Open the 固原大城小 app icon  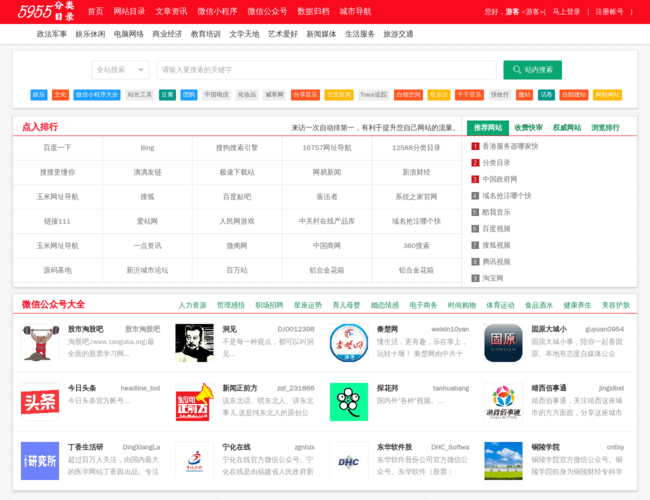click(x=503, y=343)
